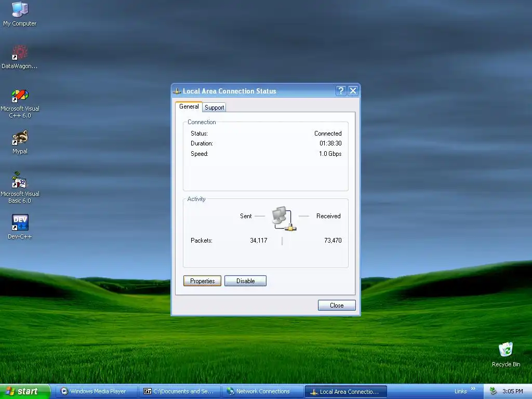Click the Close button in the dialog
The width and height of the screenshot is (532, 399).
pos(337,305)
